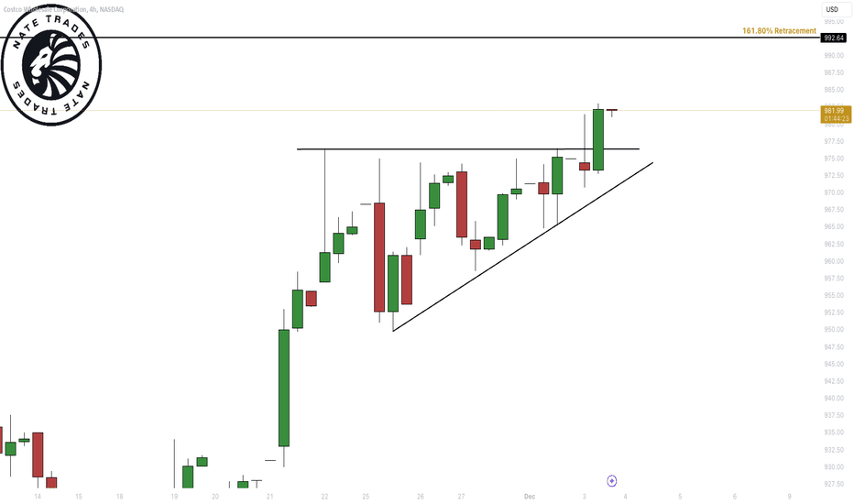Click the 950.00 level on the price axis
The height and width of the screenshot is (504, 854).
834,330
